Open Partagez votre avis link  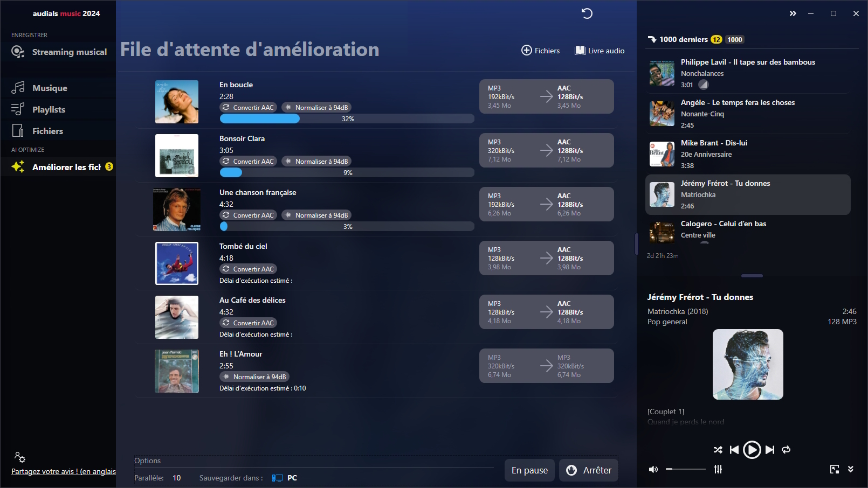pyautogui.click(x=64, y=471)
